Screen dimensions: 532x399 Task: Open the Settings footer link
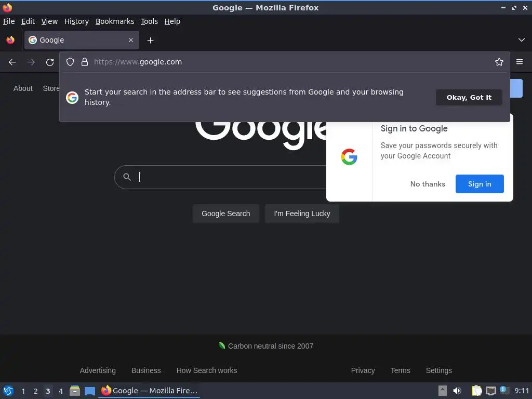click(438, 370)
